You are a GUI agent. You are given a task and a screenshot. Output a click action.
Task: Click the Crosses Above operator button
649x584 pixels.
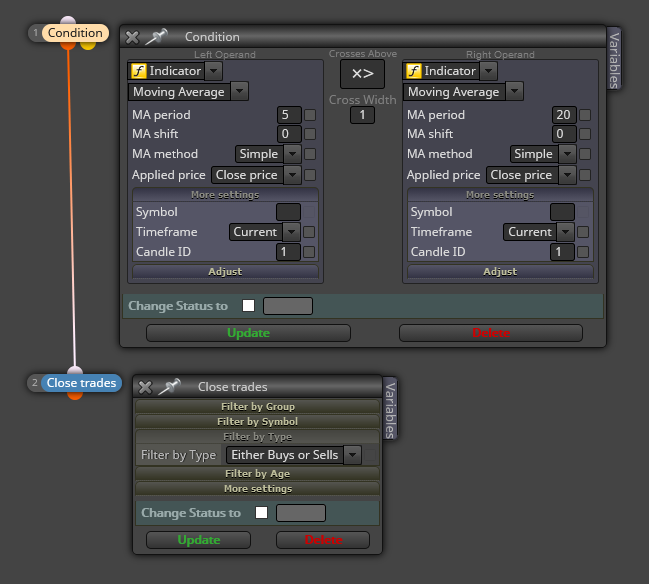pyautogui.click(x=362, y=74)
